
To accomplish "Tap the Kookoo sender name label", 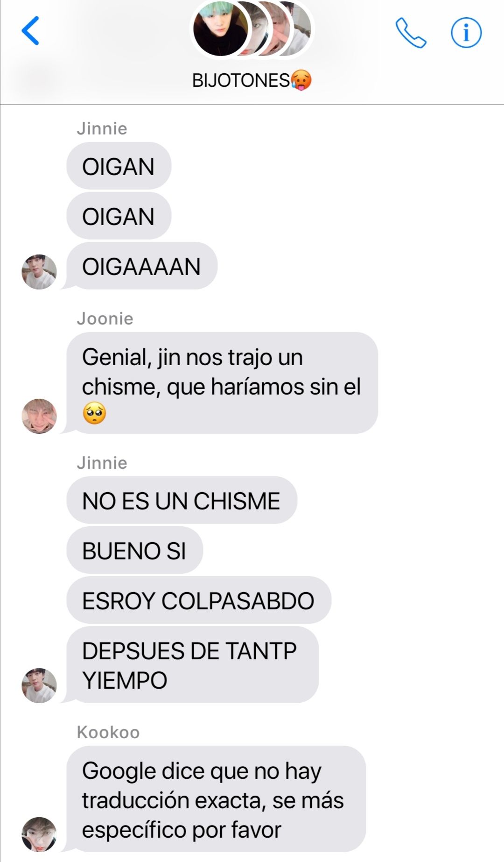I will point(108,732).
